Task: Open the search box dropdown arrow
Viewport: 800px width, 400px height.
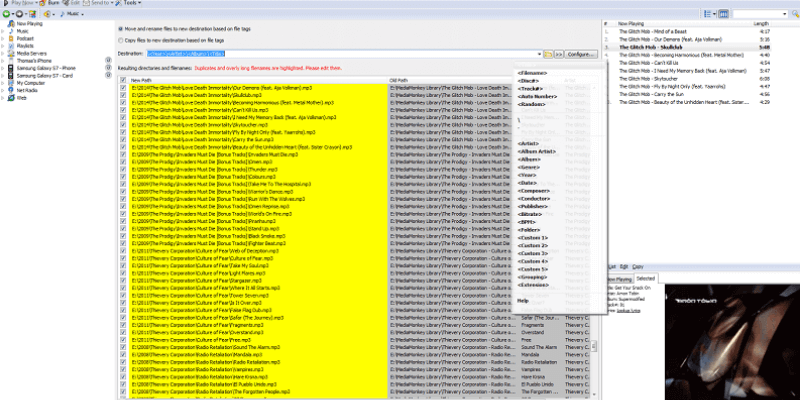Action: [x=785, y=14]
